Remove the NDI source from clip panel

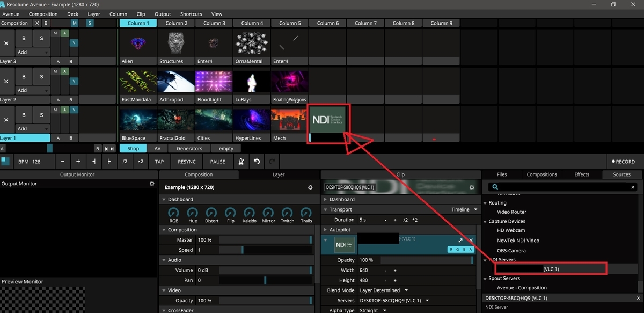(x=471, y=241)
